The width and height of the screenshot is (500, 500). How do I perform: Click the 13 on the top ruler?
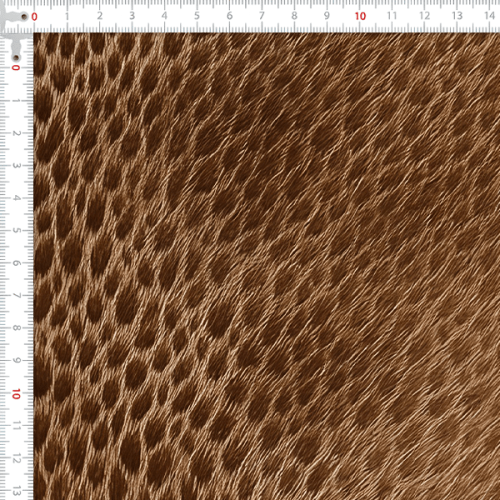click(x=457, y=16)
